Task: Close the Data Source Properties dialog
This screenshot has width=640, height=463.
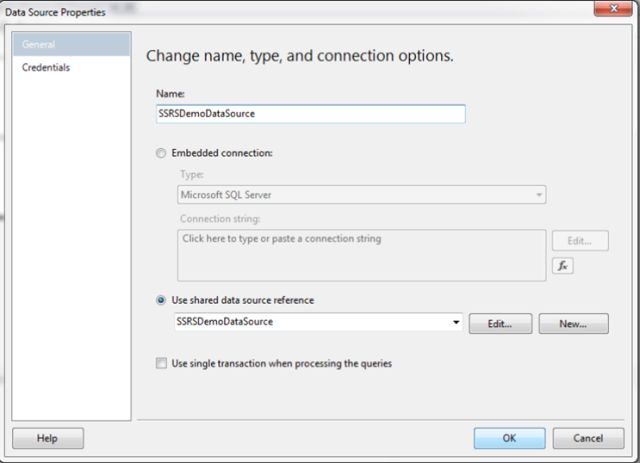Action: coord(606,10)
